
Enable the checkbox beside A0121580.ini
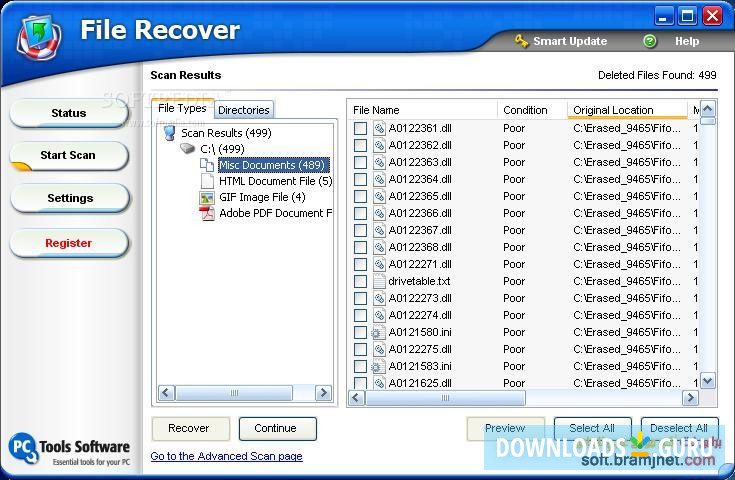[360, 332]
